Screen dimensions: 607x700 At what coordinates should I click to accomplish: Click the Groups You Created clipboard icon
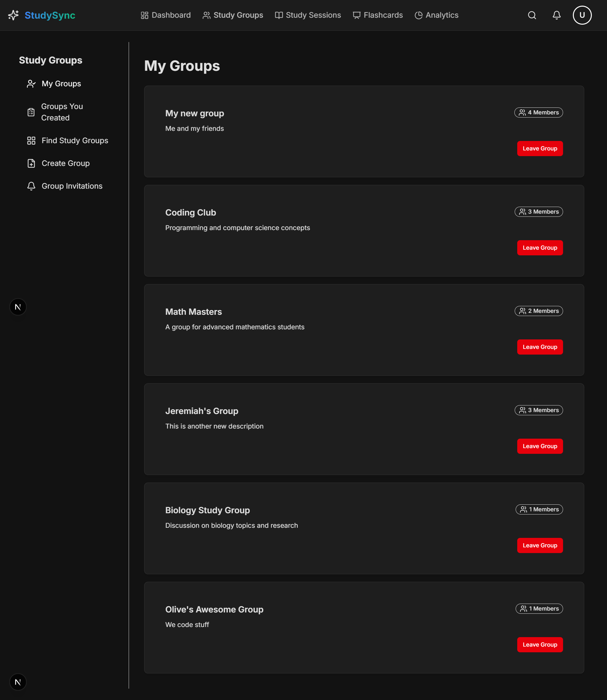(31, 112)
